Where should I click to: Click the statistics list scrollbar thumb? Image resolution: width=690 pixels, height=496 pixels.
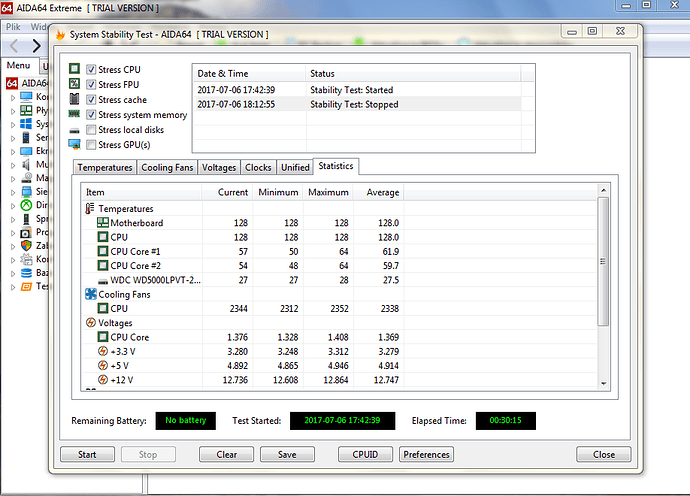coord(603,261)
